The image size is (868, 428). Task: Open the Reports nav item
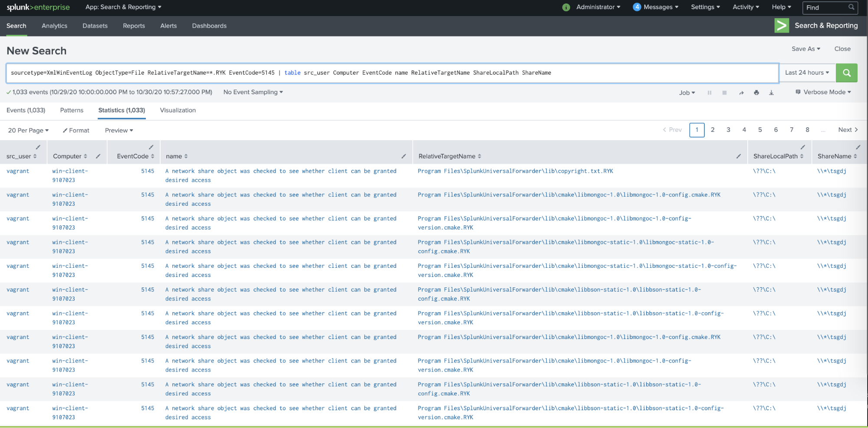pyautogui.click(x=134, y=26)
